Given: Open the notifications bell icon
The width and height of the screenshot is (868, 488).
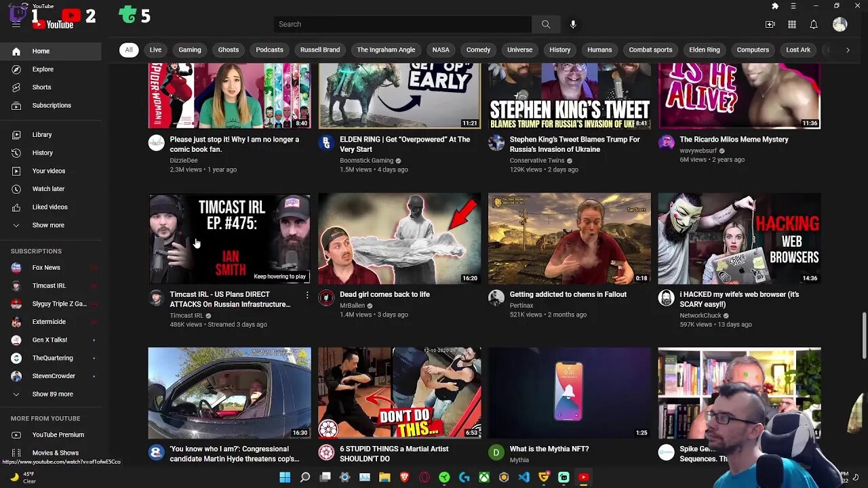Looking at the screenshot, I should pyautogui.click(x=814, y=24).
